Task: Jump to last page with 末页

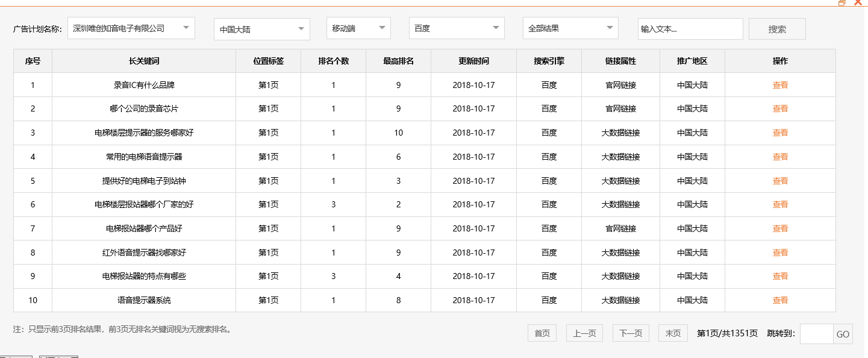Action: pos(673,333)
